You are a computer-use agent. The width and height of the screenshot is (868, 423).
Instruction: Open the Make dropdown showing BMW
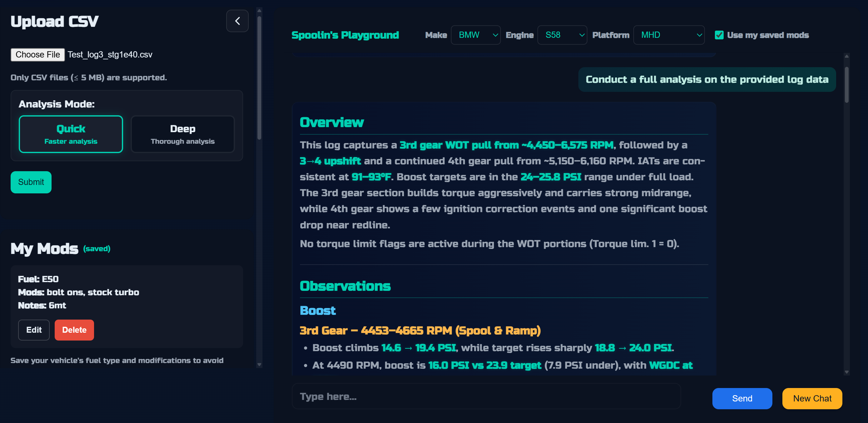click(476, 35)
